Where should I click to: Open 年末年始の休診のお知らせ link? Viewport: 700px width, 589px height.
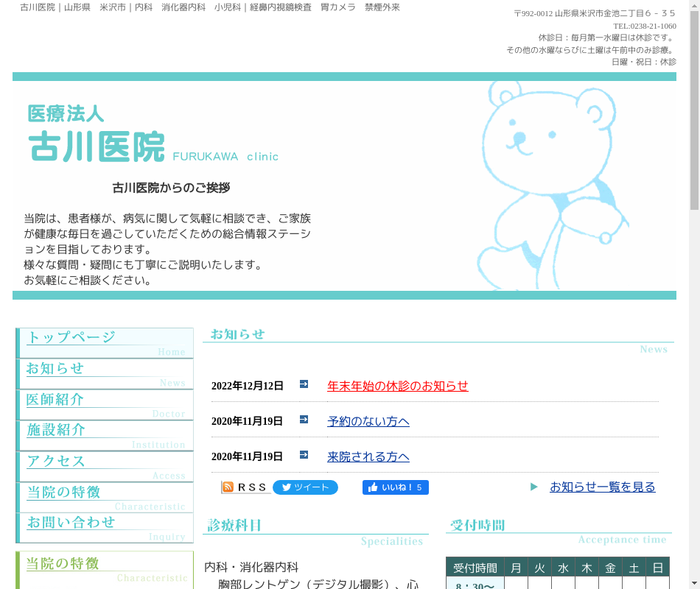(x=397, y=387)
